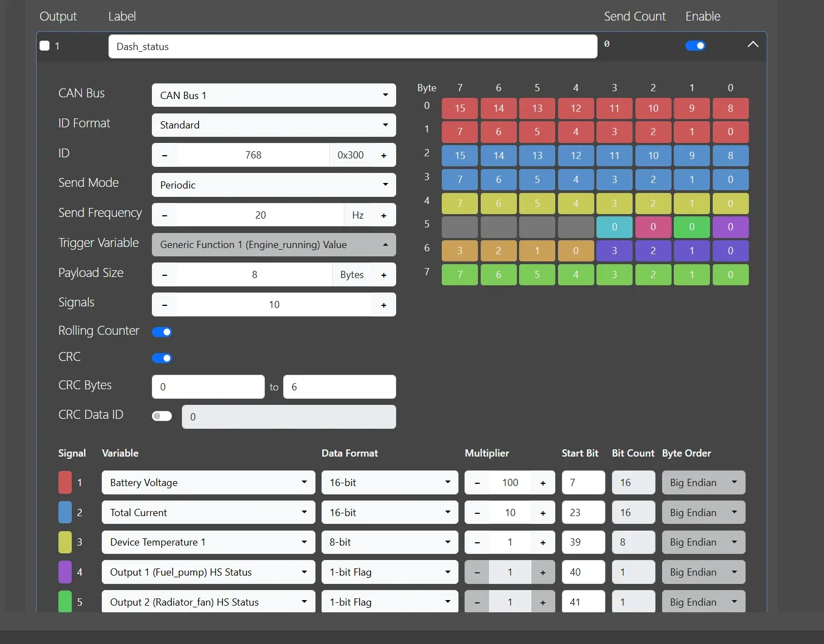Image resolution: width=824 pixels, height=644 pixels.
Task: Open the Total Current data format dropdown
Action: coord(390,513)
